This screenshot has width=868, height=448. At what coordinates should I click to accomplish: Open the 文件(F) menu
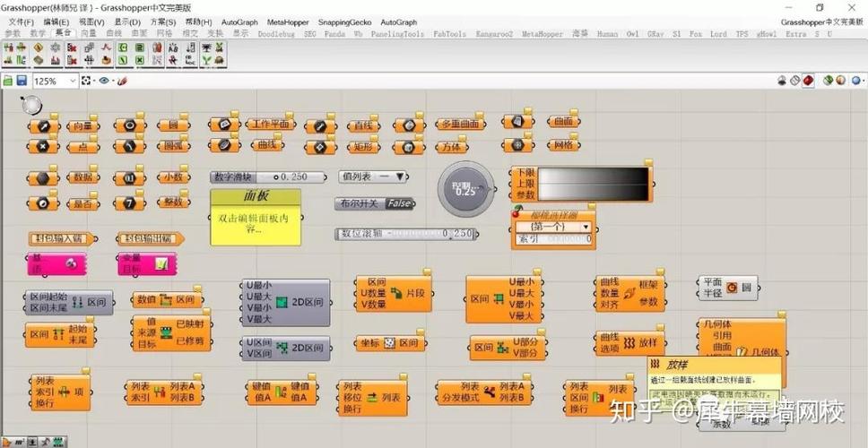[22, 22]
